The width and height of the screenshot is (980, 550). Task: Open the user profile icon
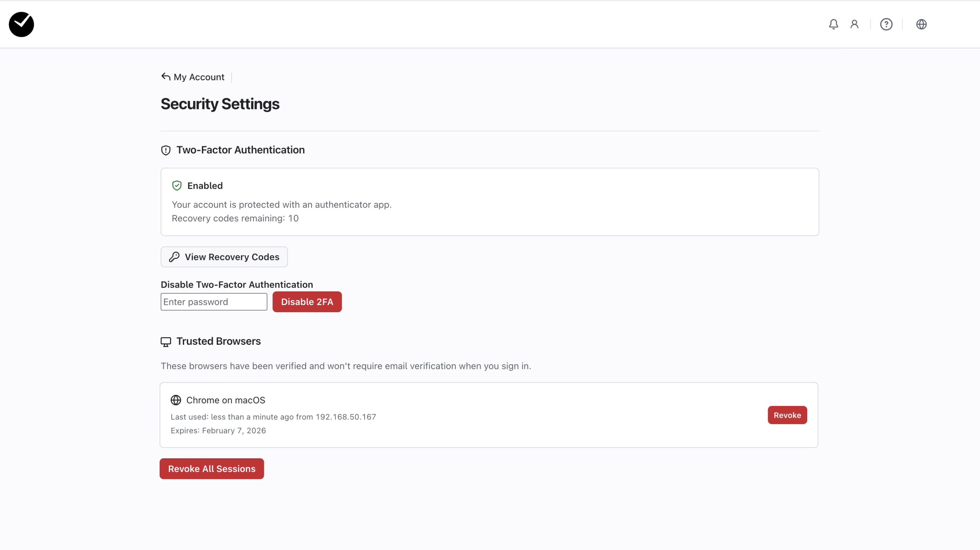(x=854, y=24)
